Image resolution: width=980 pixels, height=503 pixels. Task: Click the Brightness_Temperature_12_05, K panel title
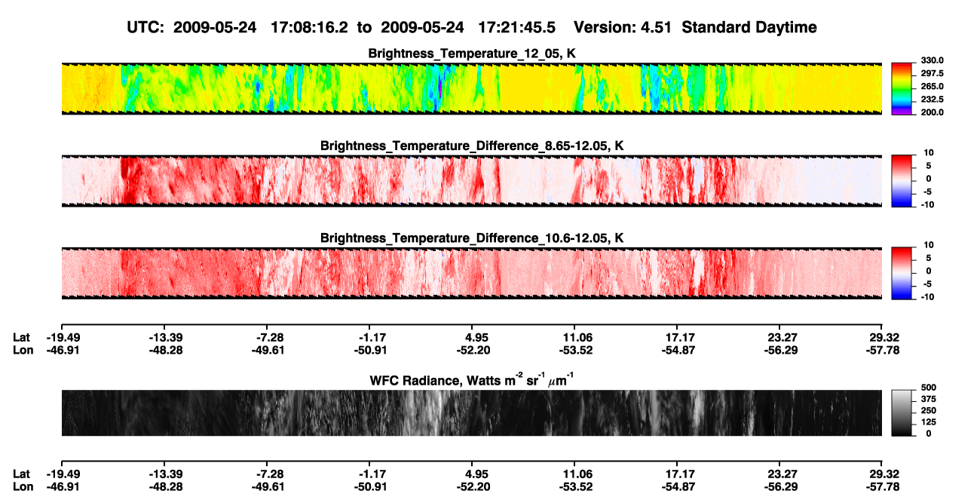point(472,54)
